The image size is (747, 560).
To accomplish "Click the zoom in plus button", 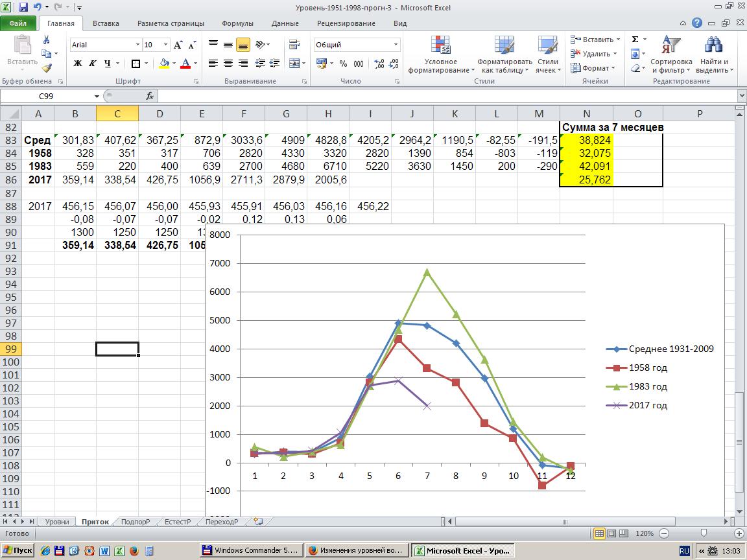I will pyautogui.click(x=739, y=533).
